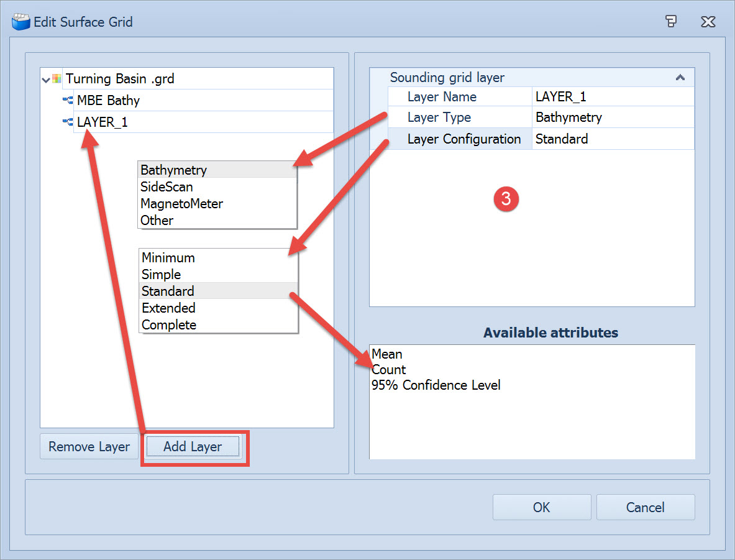Choose Standard configuration option
Screen dimensions: 735x560
click(x=219, y=291)
